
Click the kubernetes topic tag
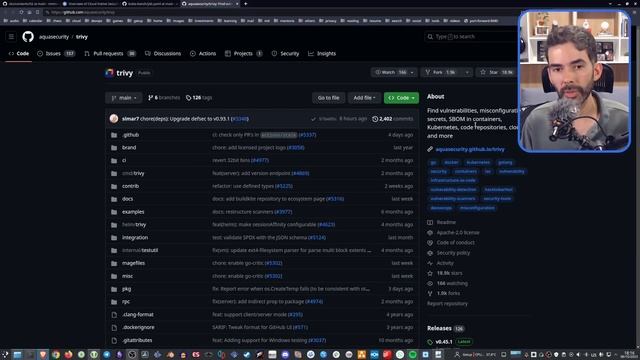(x=478, y=162)
